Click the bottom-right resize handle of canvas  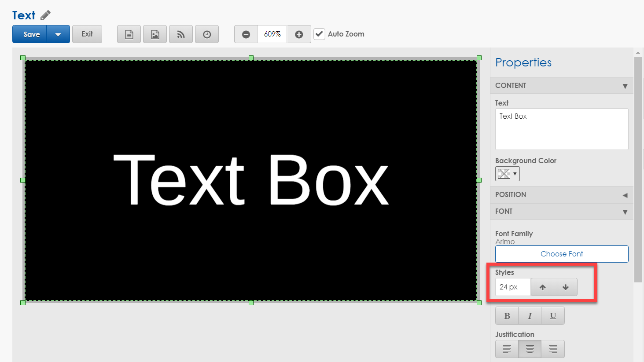coord(479,303)
